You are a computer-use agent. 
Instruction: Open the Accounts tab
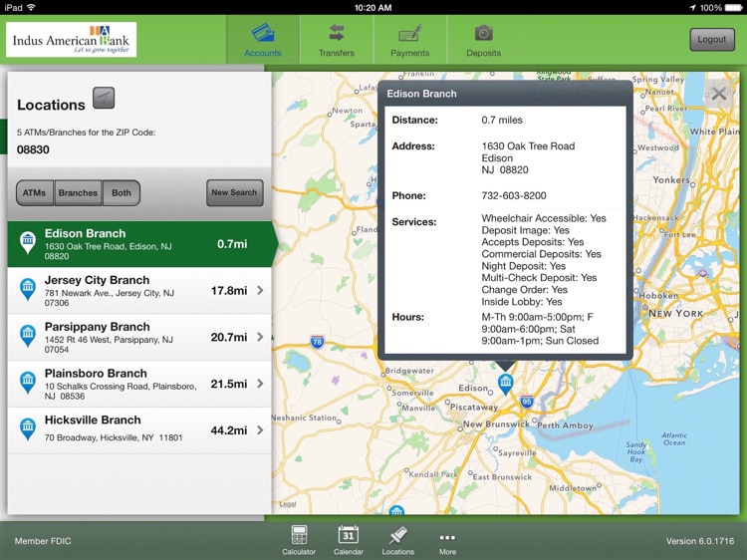pyautogui.click(x=263, y=40)
